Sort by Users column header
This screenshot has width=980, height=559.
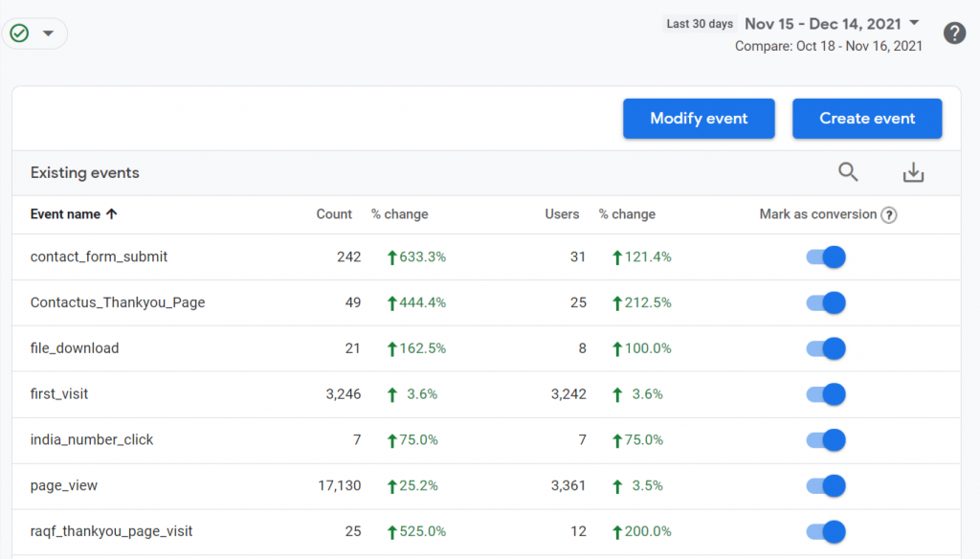562,214
